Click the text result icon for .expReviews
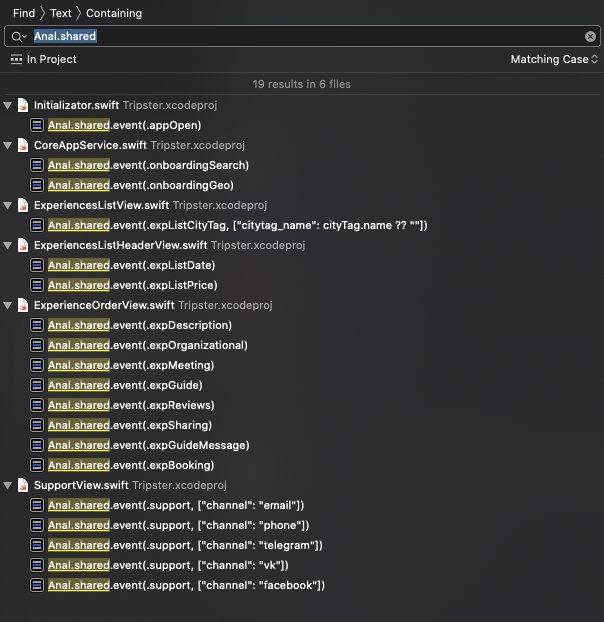The height and width of the screenshot is (622, 604). click(x=37, y=405)
